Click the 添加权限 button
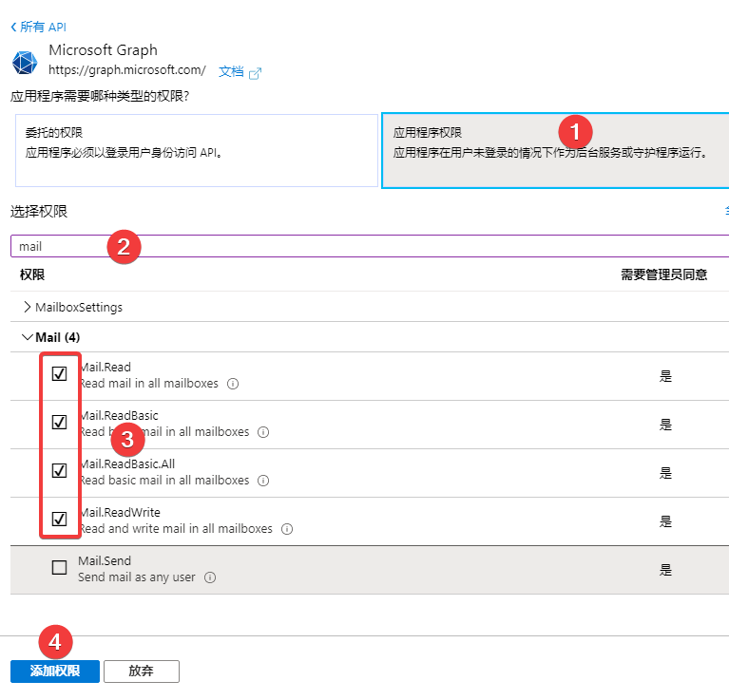729x700 pixels. coord(54,671)
